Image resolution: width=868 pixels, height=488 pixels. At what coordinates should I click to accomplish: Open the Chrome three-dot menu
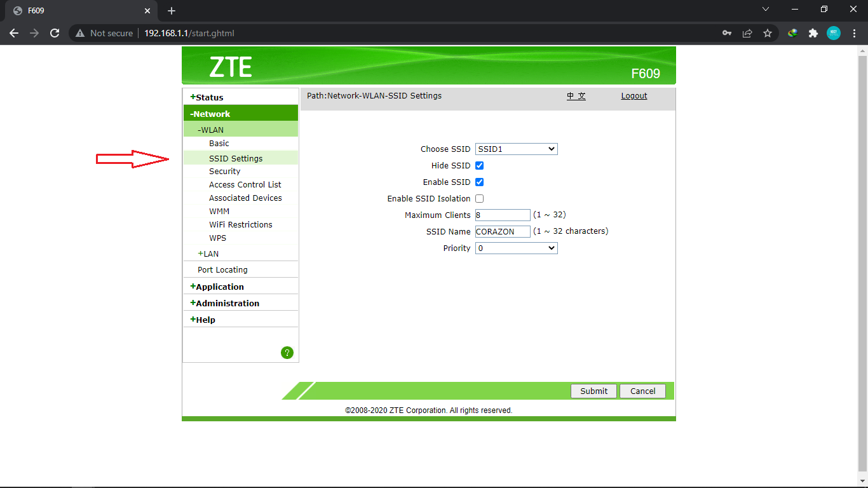tap(853, 33)
